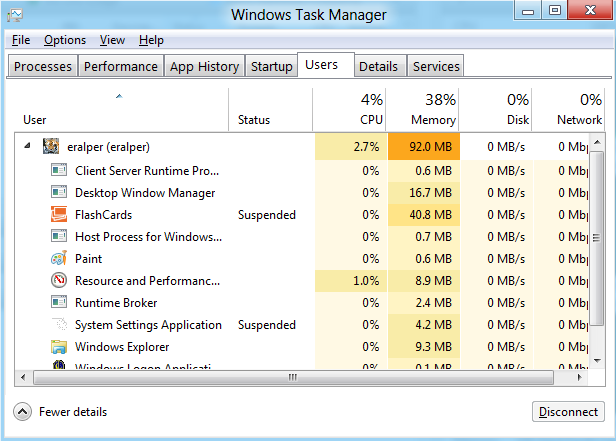The image size is (616, 441).
Task: Click the 4.2 MB memory cell
Action: 424,324
